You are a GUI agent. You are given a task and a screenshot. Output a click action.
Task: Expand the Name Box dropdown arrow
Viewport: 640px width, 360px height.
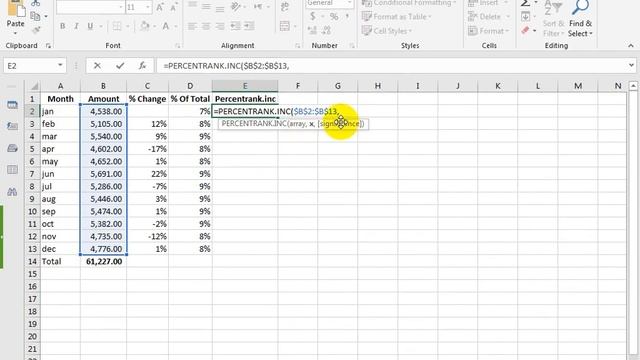pyautogui.click(x=60, y=65)
